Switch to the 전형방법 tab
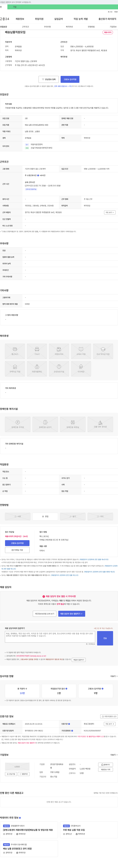118x868 pixels. point(91,27)
